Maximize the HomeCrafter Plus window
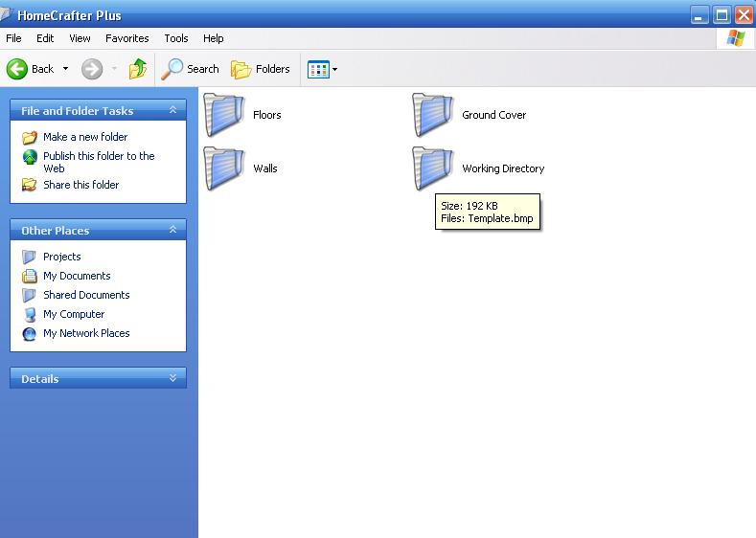 tap(722, 15)
